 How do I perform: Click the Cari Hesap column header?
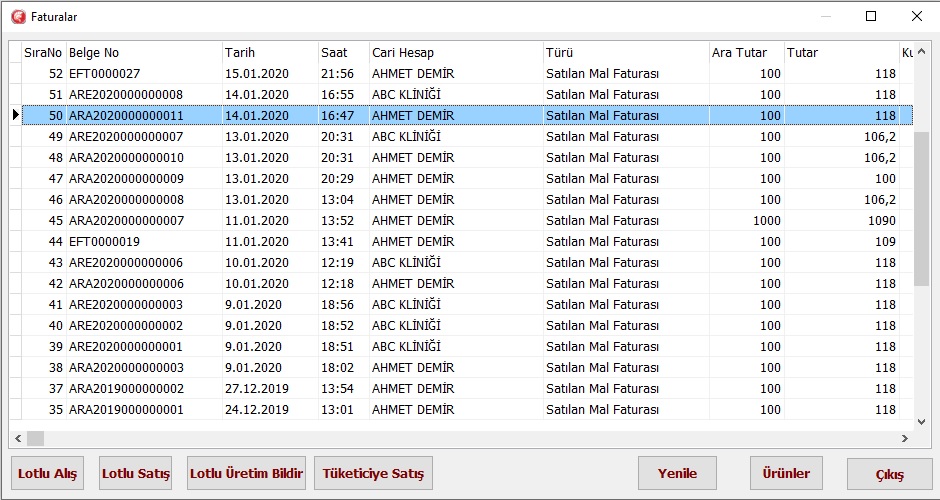point(455,52)
